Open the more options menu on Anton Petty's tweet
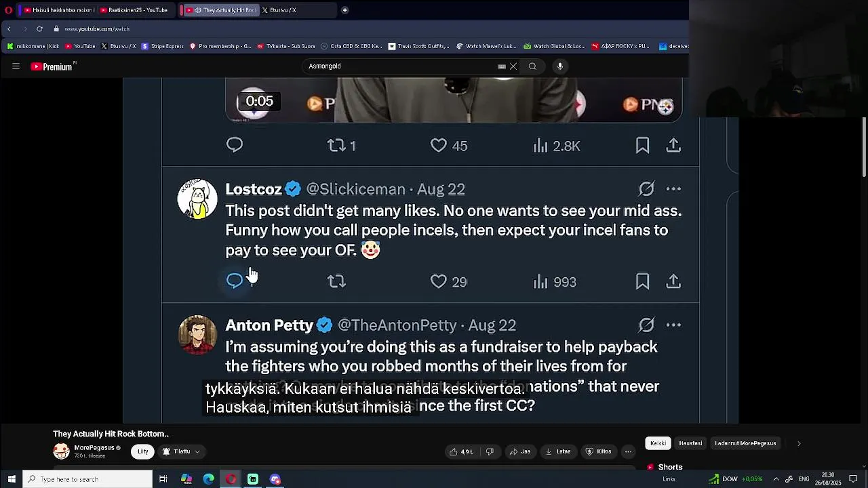This screenshot has height=488, width=868. 673,325
